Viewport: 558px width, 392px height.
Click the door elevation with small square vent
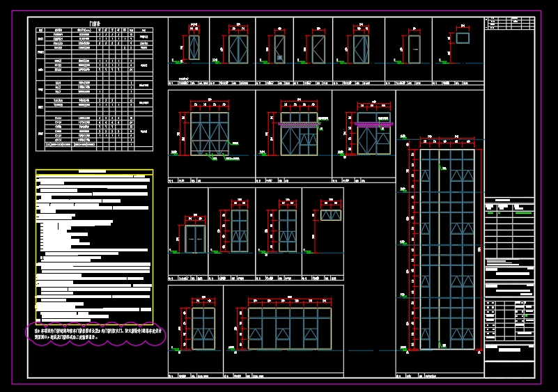279,49
